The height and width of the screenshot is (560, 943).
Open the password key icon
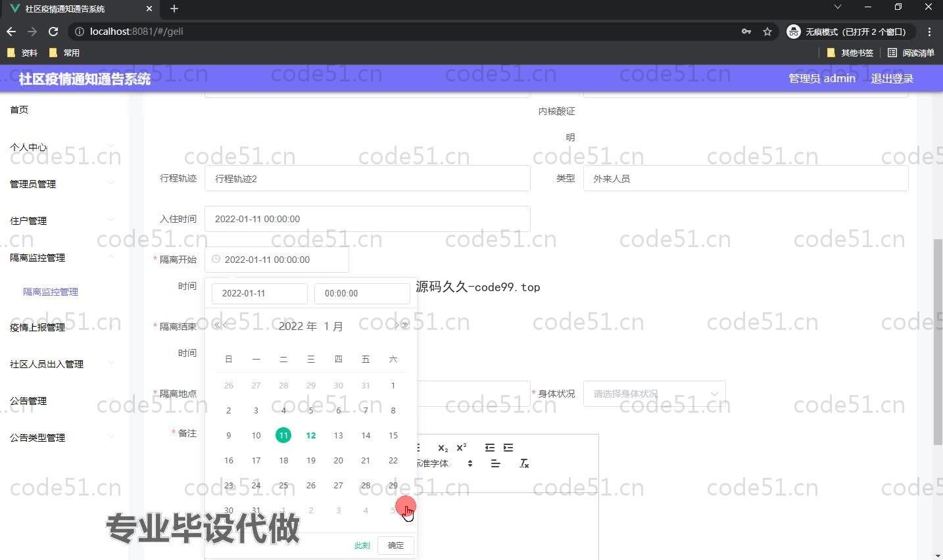746,32
